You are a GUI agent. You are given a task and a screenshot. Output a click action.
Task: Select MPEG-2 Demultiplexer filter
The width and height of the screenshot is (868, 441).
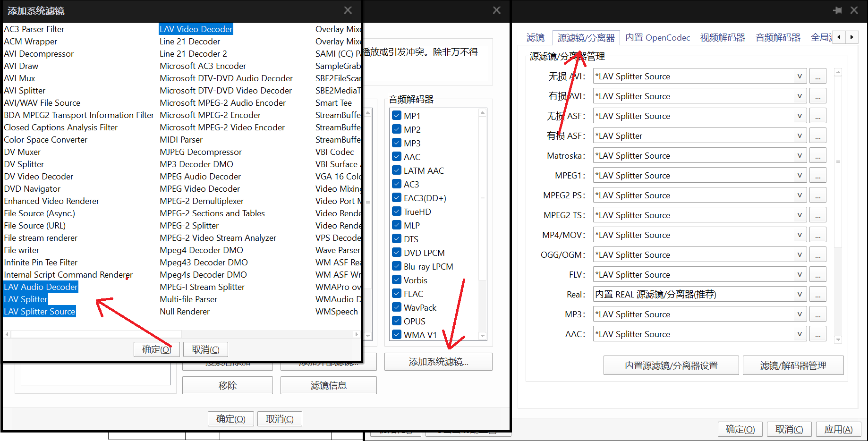202,201
